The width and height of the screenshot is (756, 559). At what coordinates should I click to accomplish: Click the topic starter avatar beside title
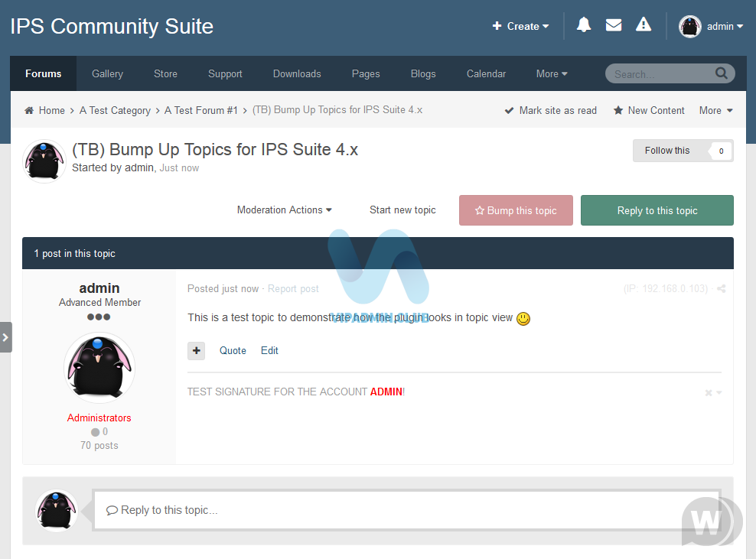tap(44, 161)
